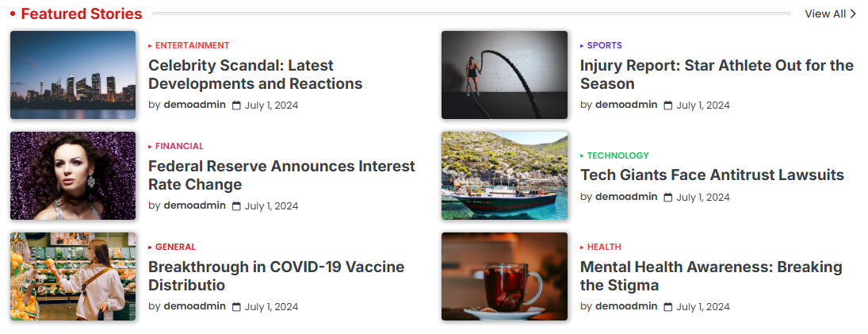Open the Health category tag
The width and height of the screenshot is (868, 334).
[604, 247]
